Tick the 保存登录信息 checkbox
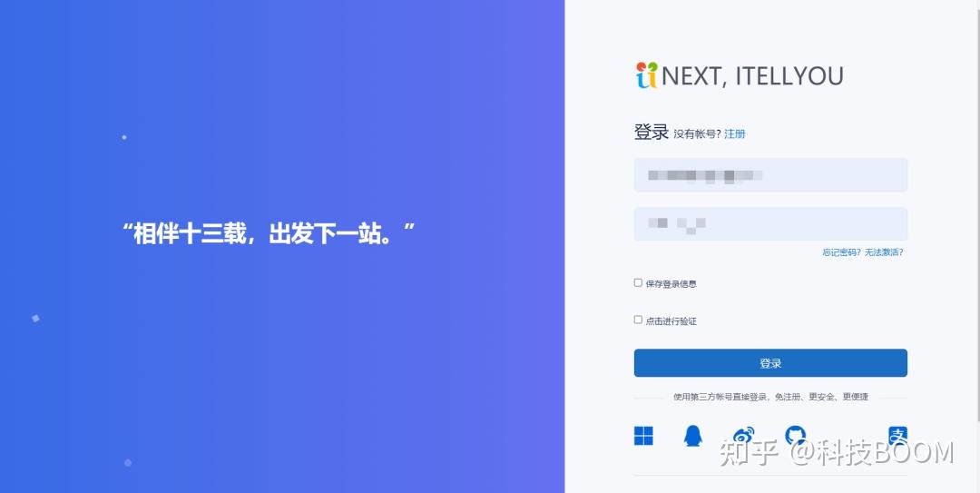Image resolution: width=980 pixels, height=493 pixels. [x=638, y=282]
